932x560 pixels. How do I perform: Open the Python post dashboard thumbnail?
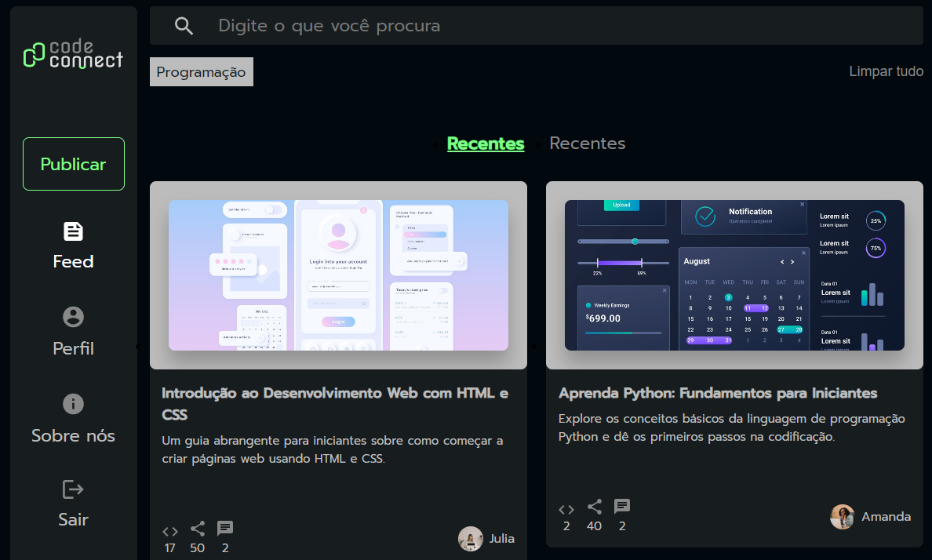[734, 275]
